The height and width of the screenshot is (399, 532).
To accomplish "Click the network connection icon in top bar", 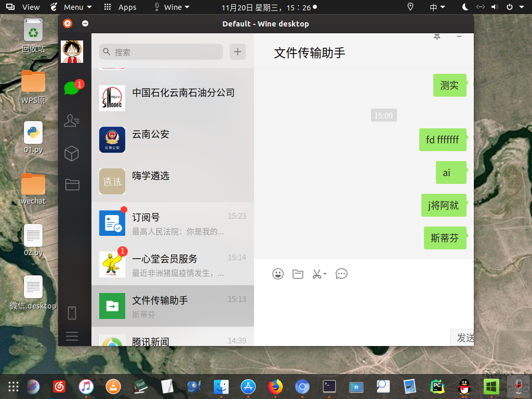I will pos(481,7).
